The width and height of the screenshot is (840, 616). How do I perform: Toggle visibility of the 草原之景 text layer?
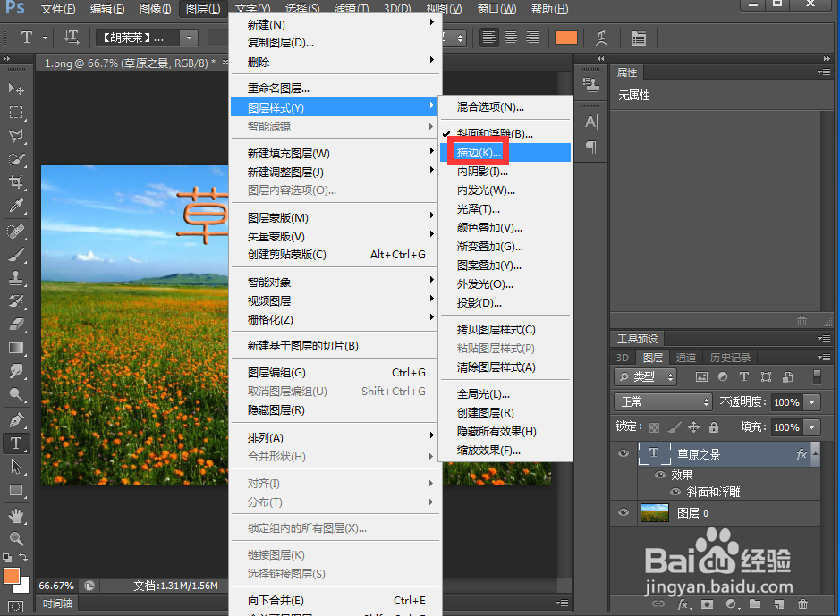point(624,453)
